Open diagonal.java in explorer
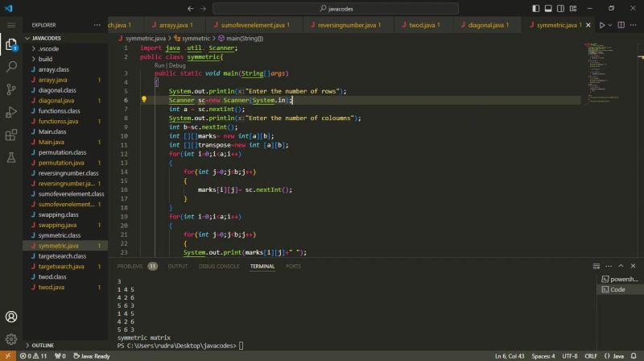This screenshot has height=361, width=644. coord(65,101)
